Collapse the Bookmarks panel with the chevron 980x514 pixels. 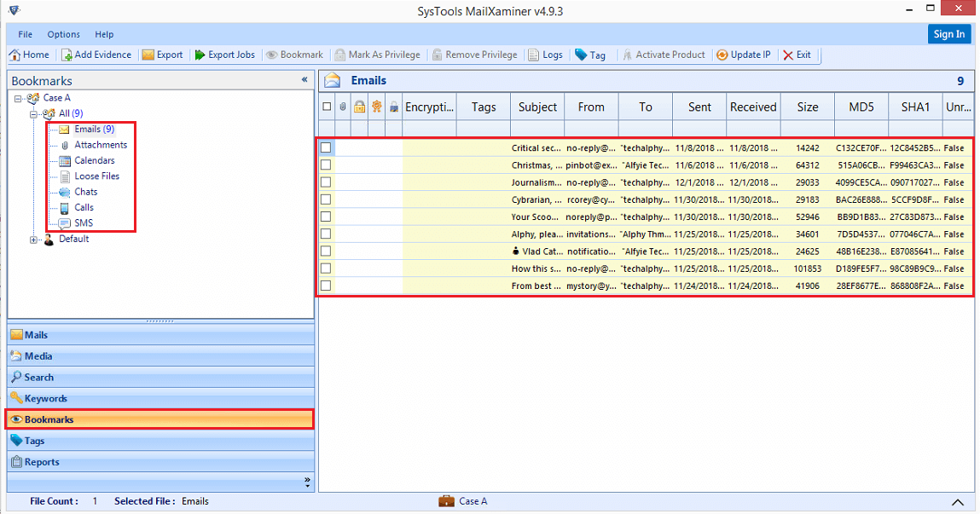(304, 80)
